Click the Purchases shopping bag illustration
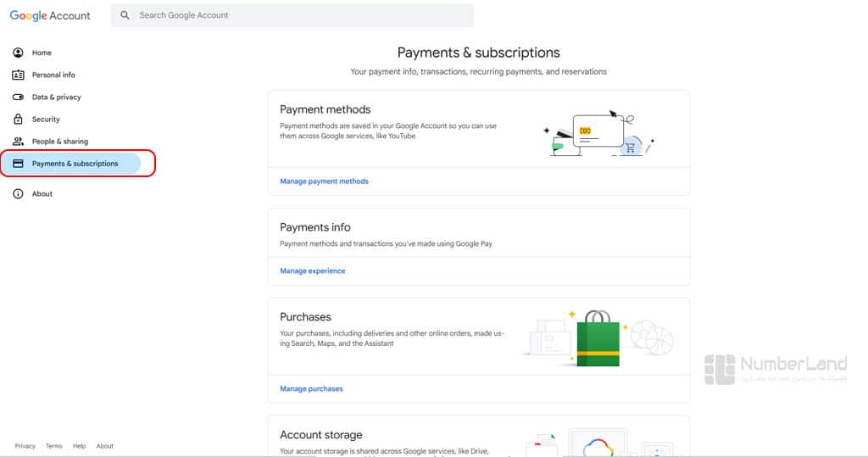 pos(598,338)
